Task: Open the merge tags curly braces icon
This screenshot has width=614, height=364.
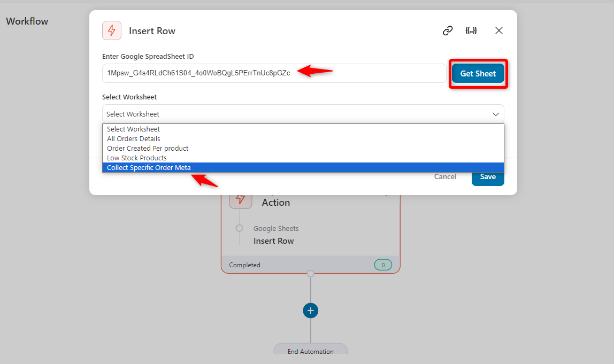Action: pos(471,30)
